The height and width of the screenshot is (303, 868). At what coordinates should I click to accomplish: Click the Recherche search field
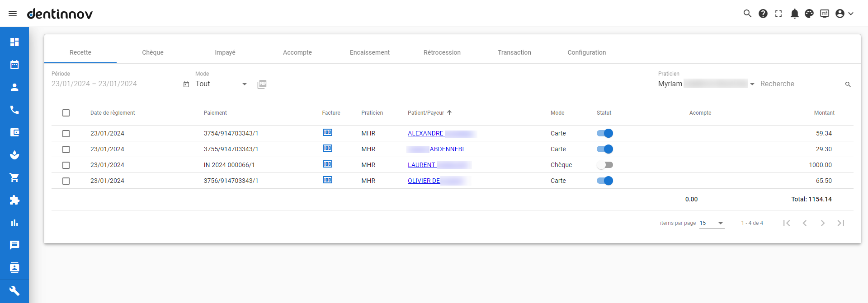pos(801,84)
